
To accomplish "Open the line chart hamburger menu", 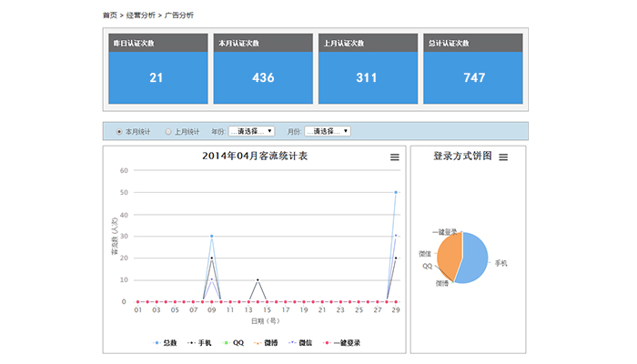I will click(x=394, y=157).
